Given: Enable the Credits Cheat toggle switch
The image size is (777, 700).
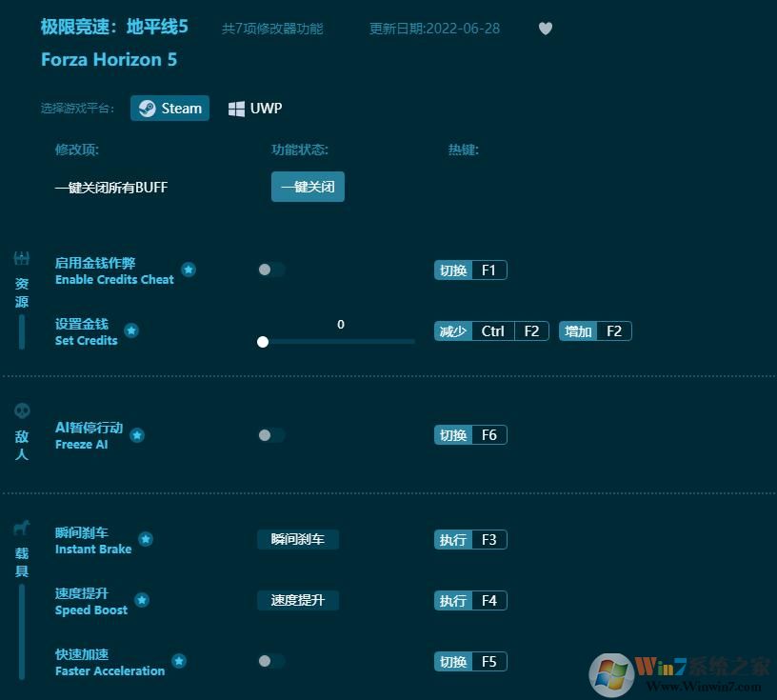Looking at the screenshot, I should point(269,270).
